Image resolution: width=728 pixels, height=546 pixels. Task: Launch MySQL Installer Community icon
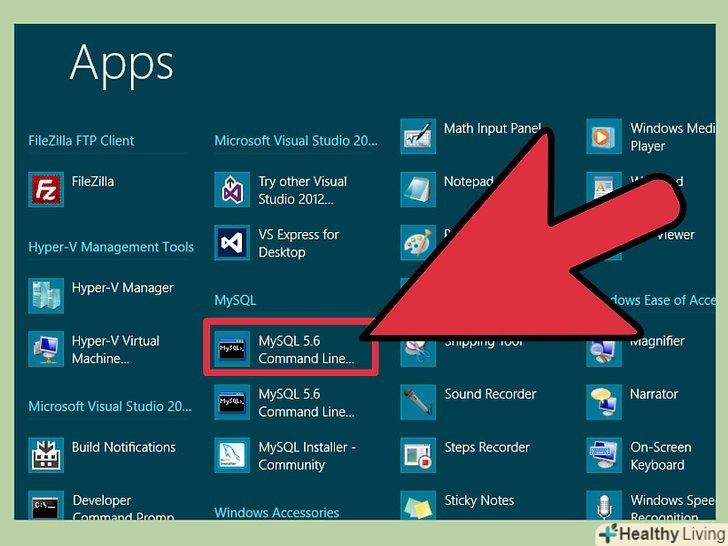coord(232,455)
